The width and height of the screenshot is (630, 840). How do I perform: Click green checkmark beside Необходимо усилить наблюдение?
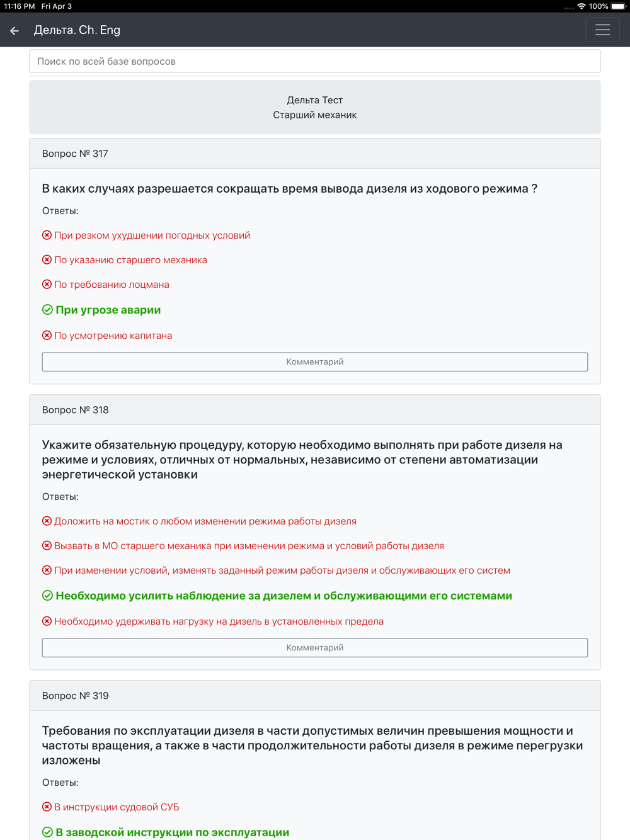point(47,596)
